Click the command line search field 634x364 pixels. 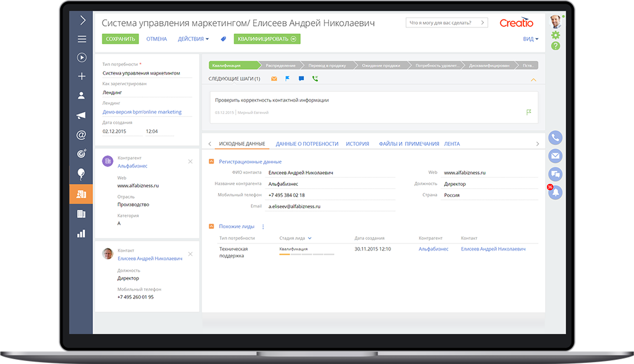[447, 22]
